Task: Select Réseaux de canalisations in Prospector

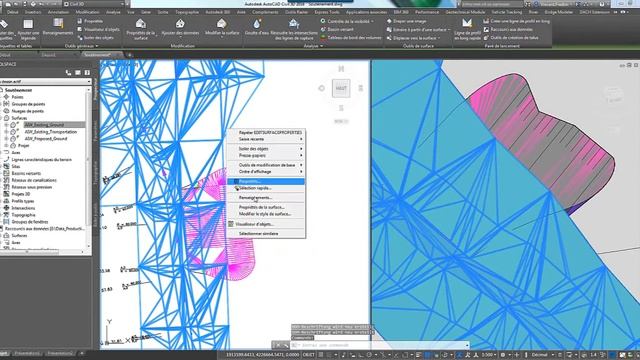Action: click(34, 180)
